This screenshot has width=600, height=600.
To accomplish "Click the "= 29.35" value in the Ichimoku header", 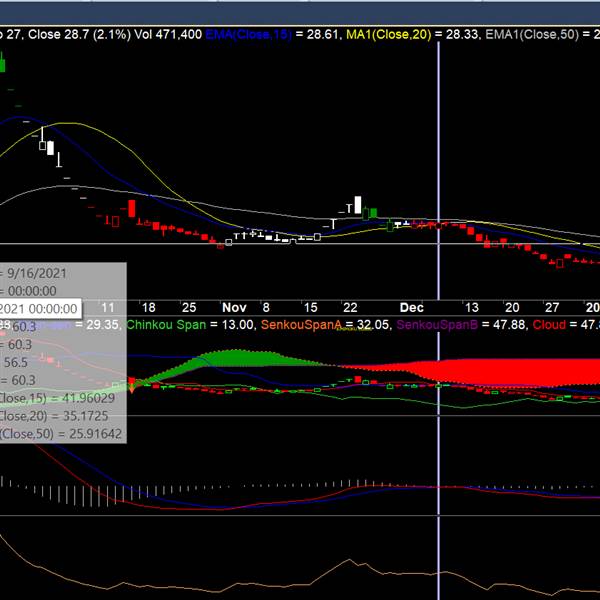I will (97, 325).
